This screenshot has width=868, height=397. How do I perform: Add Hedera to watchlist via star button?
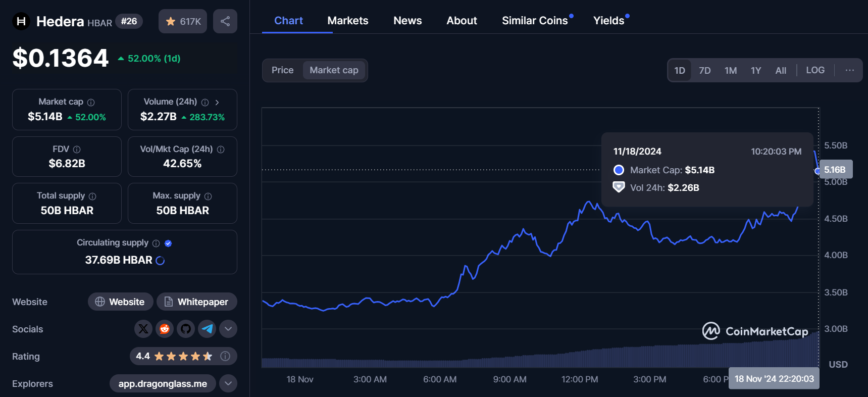(x=183, y=21)
